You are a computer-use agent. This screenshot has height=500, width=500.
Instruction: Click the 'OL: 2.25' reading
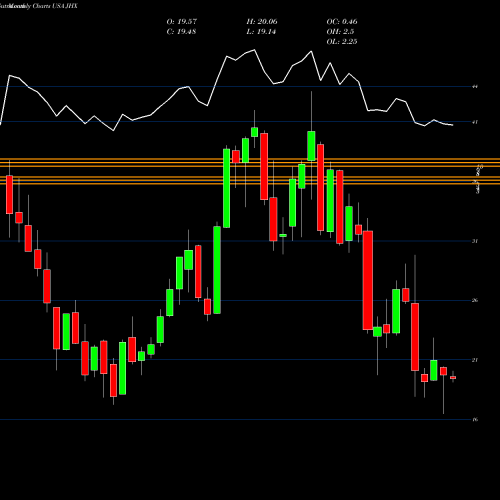pos(342,42)
